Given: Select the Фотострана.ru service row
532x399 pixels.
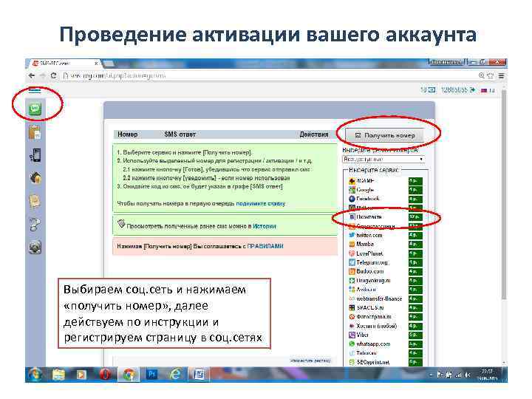Looking at the screenshot, I should coord(385,317).
